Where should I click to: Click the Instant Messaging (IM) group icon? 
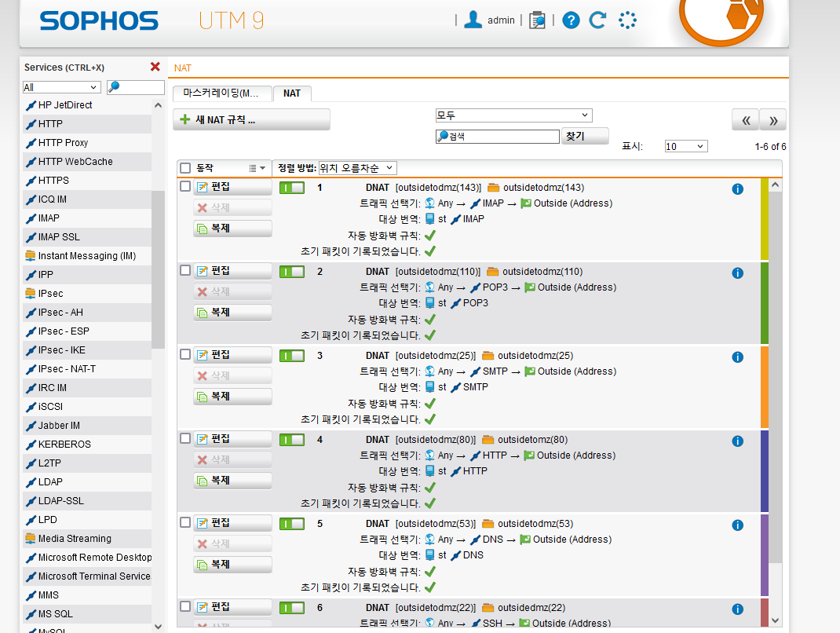click(x=31, y=256)
